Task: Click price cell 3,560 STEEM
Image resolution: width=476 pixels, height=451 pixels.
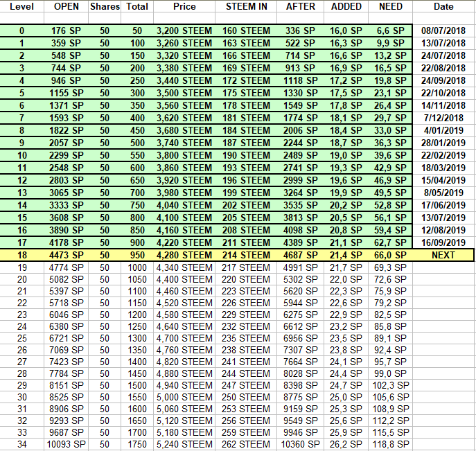Action: 184,105
